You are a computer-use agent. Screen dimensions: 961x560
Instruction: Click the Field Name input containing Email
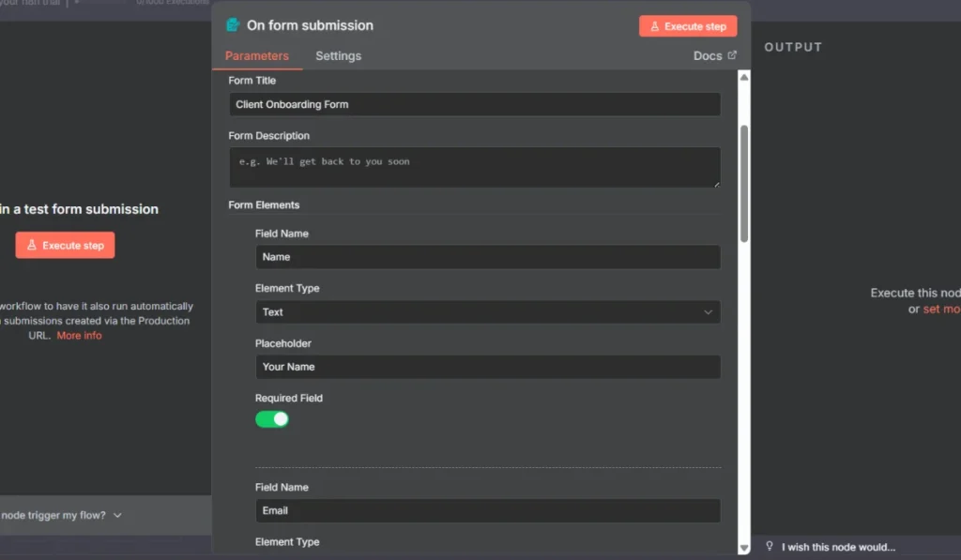[487, 510]
